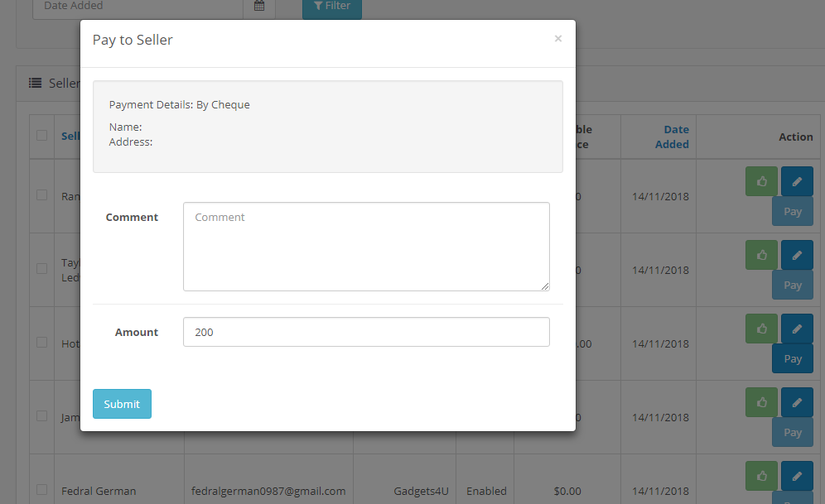Click the approve thumbs-up icon in second row

pyautogui.click(x=761, y=255)
